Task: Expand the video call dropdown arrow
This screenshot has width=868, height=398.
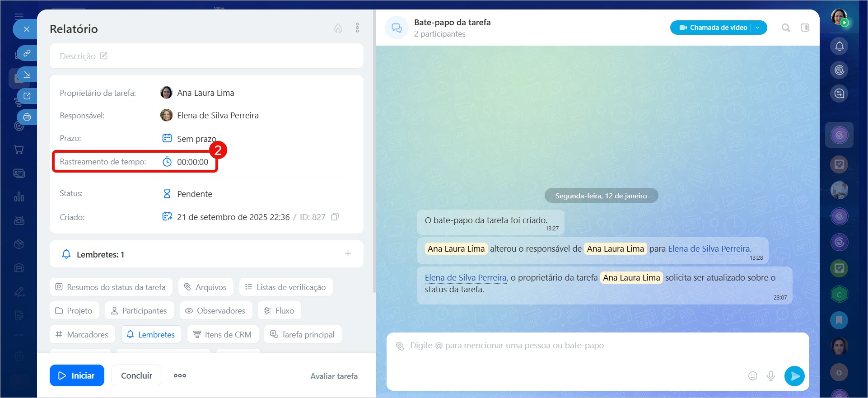Action: point(758,28)
